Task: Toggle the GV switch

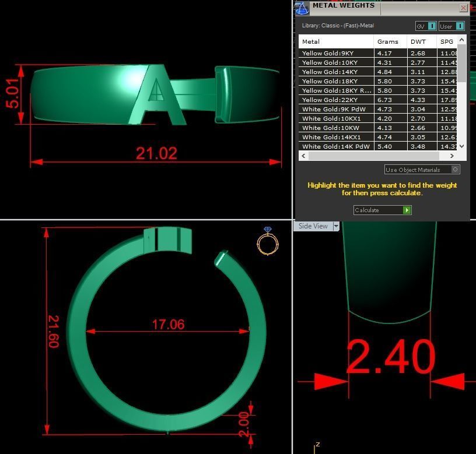Action: click(432, 26)
